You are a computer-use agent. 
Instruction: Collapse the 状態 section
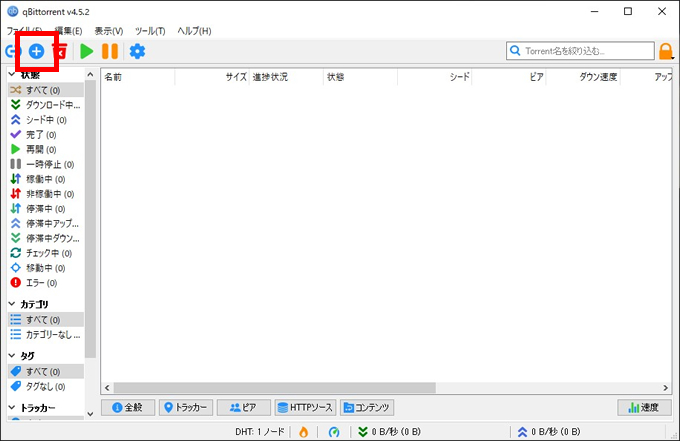pyautogui.click(x=12, y=75)
